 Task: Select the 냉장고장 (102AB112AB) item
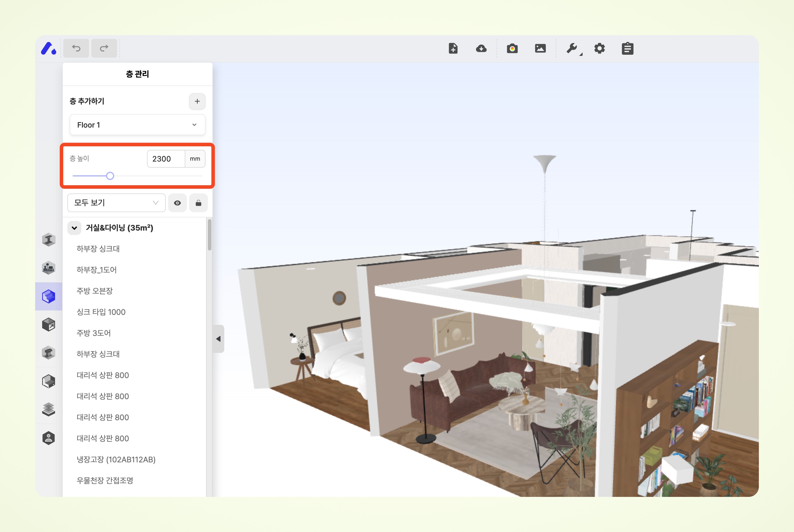click(116, 459)
